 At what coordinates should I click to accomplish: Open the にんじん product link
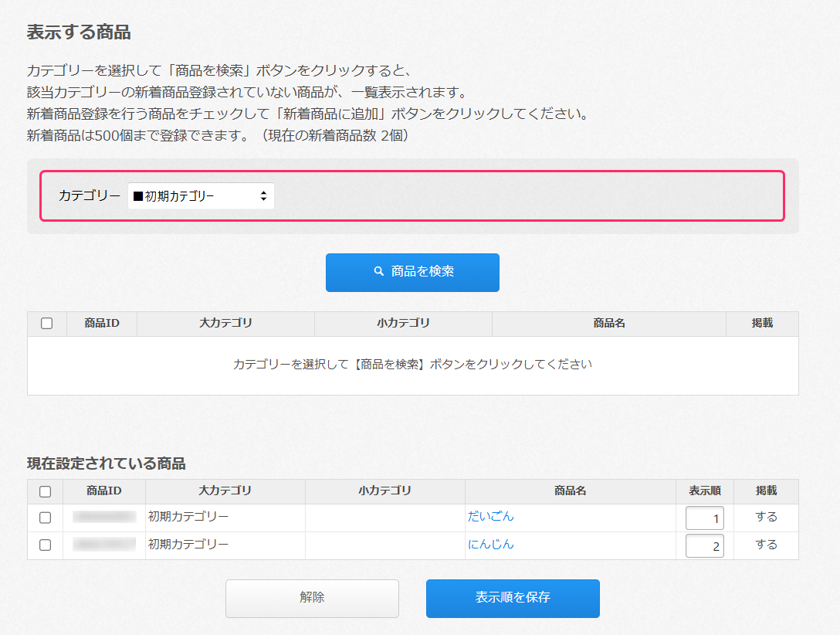tap(490, 544)
